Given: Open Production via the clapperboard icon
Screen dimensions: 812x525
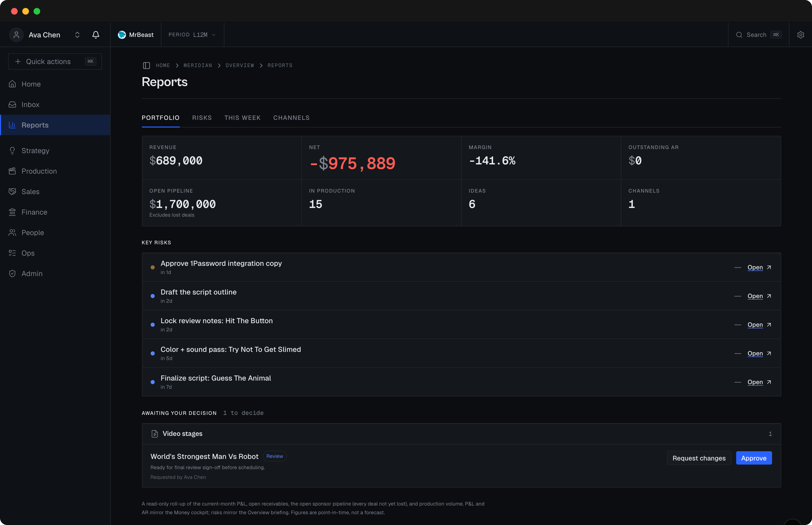Looking at the screenshot, I should 12,171.
